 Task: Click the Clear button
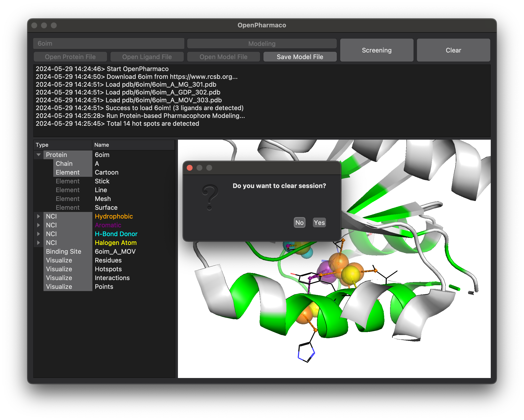click(453, 50)
